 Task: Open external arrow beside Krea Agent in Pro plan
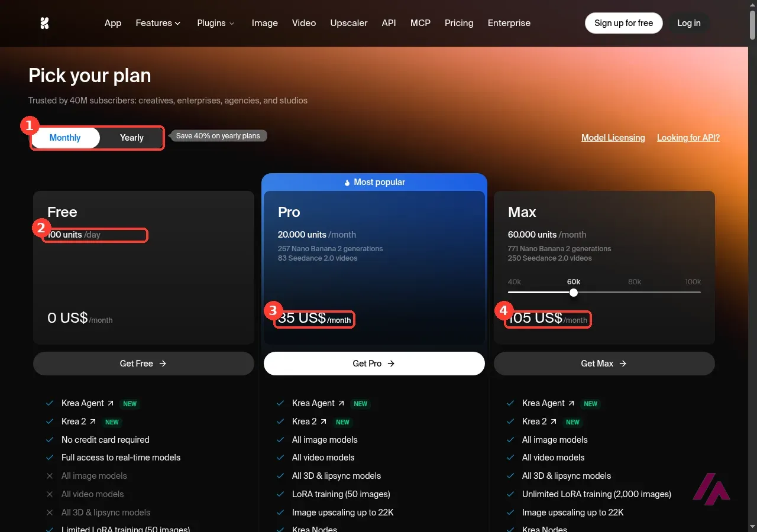(341, 403)
